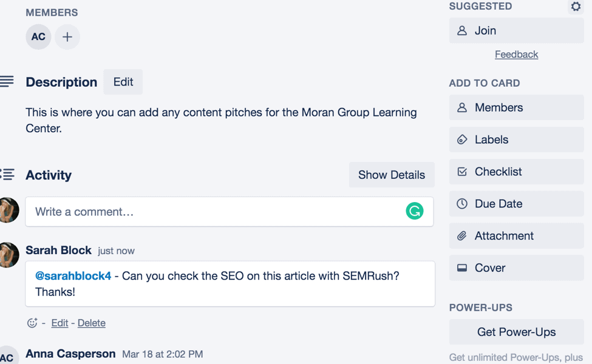The width and height of the screenshot is (592, 364).
Task: Click the Activity list icon
Action: [7, 174]
